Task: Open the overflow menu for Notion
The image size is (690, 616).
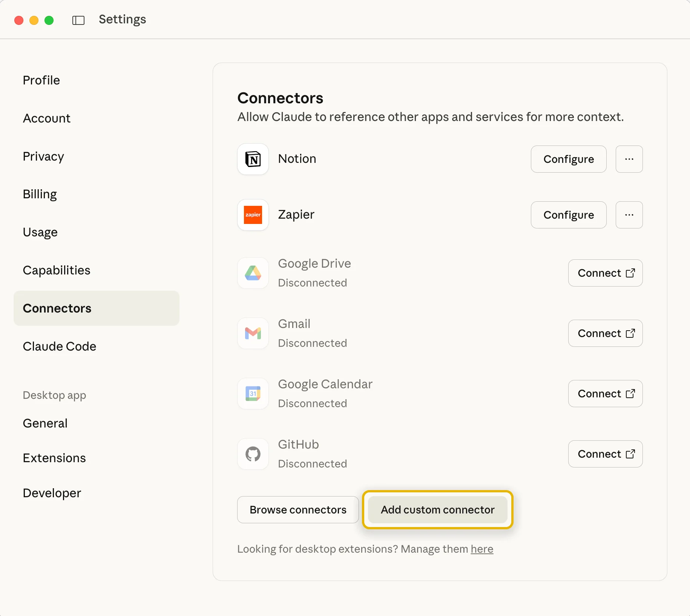Action: pyautogui.click(x=629, y=159)
